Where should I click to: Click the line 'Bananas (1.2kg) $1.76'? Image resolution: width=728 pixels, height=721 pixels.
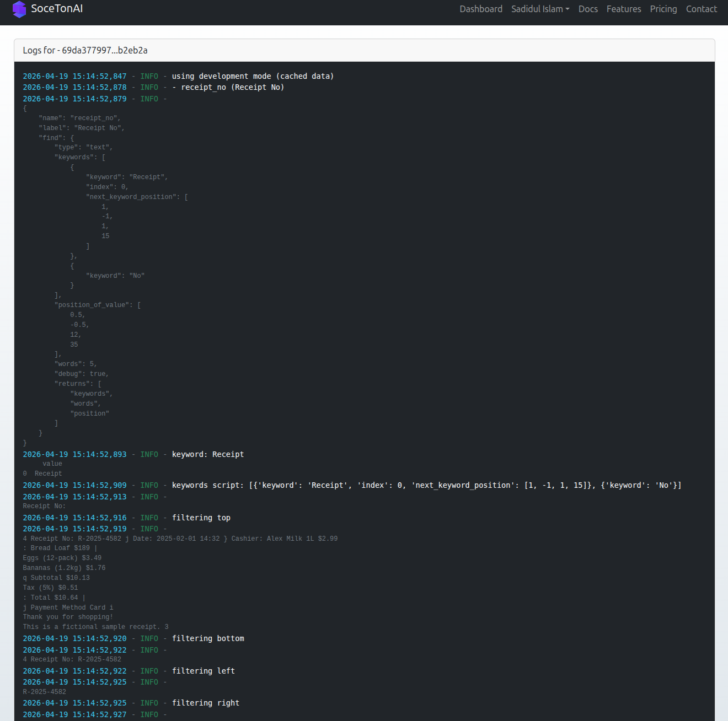click(64, 568)
